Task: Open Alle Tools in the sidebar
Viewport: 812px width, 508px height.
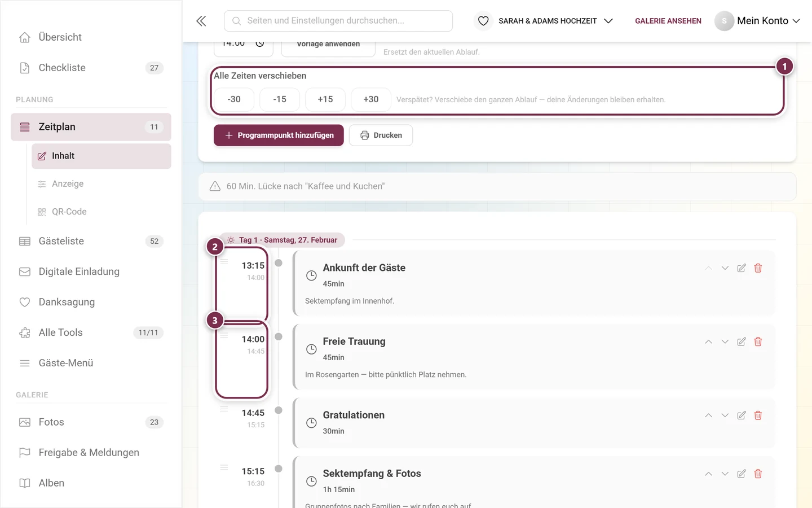Action: [91, 332]
